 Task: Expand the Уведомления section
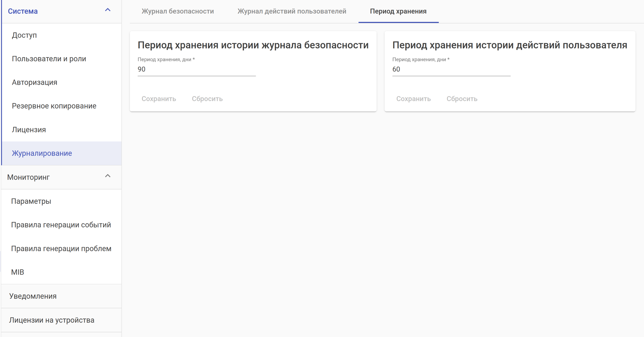click(x=33, y=296)
